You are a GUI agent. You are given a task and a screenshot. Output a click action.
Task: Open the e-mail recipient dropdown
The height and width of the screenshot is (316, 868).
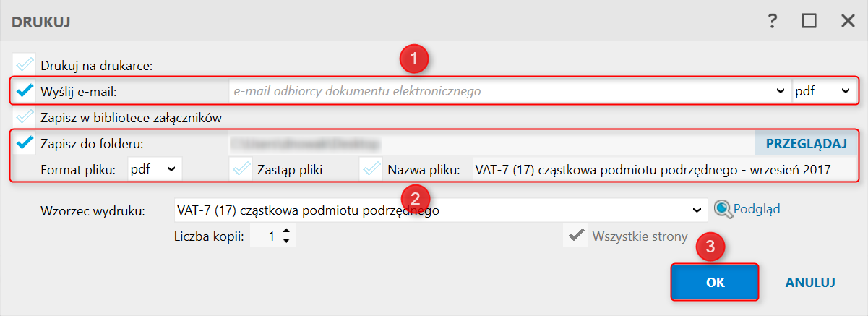(779, 91)
